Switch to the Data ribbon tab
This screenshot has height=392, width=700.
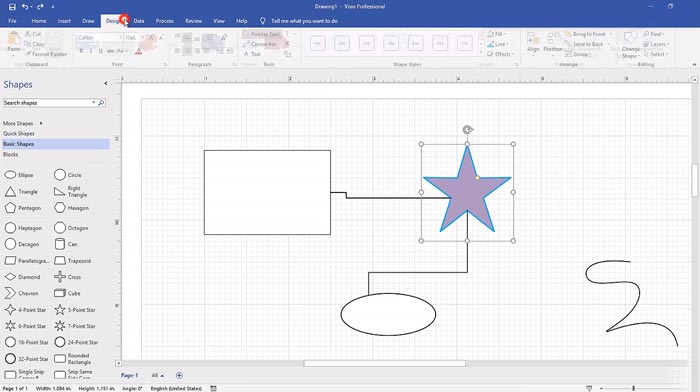(x=139, y=21)
